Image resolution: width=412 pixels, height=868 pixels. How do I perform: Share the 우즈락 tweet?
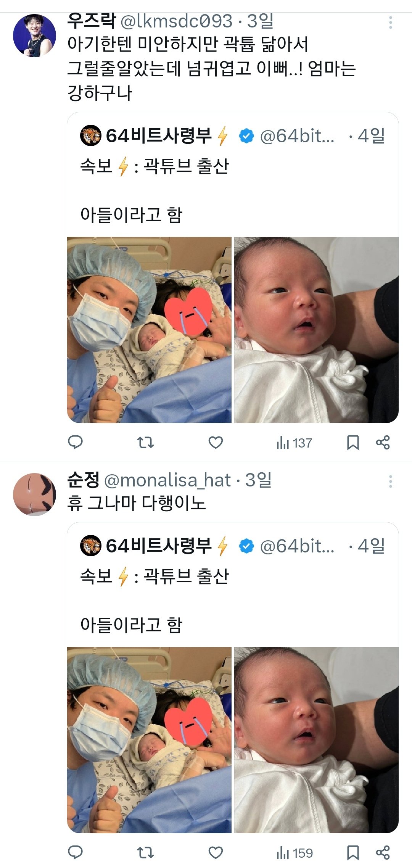coord(383,443)
